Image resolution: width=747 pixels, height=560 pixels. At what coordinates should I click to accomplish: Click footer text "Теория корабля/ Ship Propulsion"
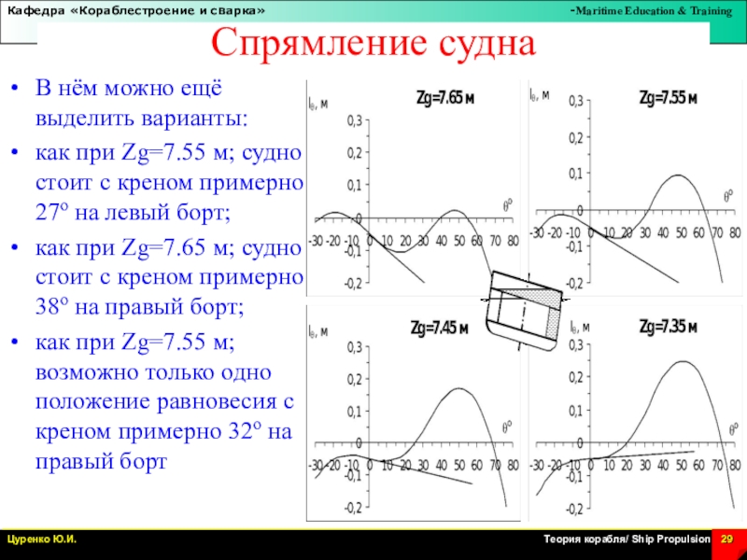tap(627, 539)
